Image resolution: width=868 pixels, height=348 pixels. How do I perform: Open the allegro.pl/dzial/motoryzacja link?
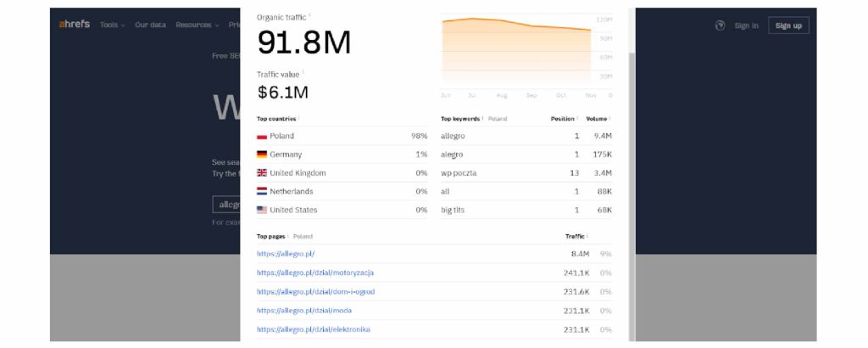[x=315, y=272]
